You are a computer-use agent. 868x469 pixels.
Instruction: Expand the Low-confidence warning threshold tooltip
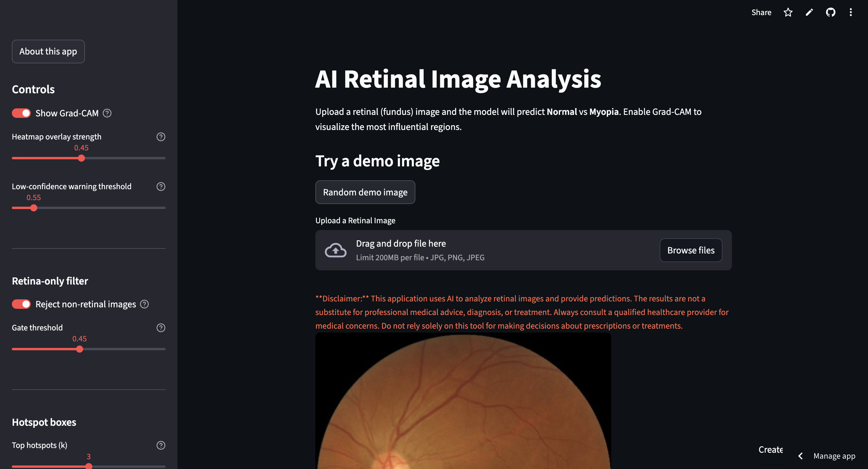[x=161, y=187]
